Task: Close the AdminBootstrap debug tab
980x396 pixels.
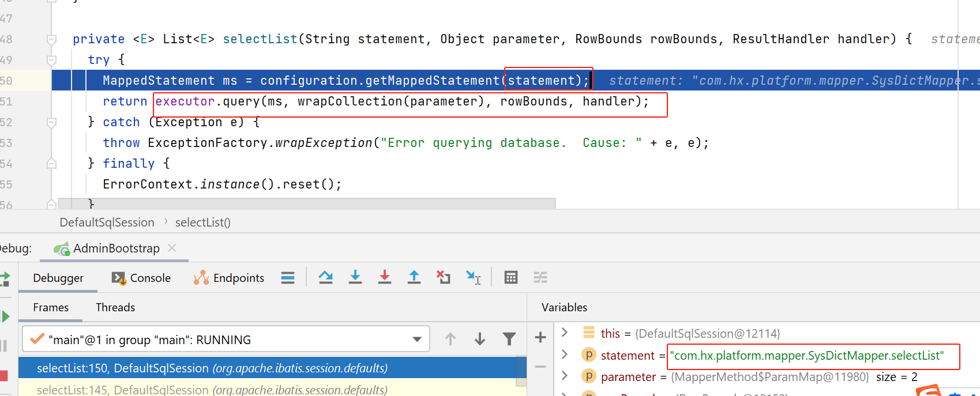Action: [x=172, y=248]
